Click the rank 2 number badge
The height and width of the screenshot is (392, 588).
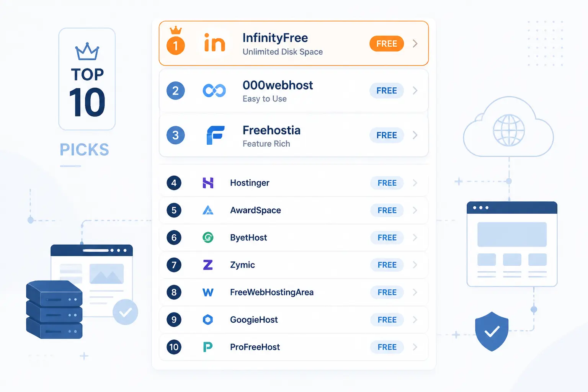tap(176, 91)
